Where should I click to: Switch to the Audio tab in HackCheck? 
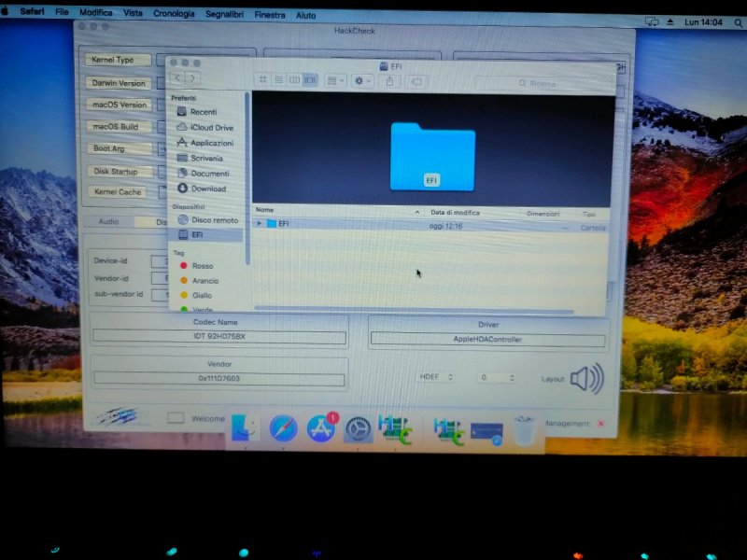108,221
